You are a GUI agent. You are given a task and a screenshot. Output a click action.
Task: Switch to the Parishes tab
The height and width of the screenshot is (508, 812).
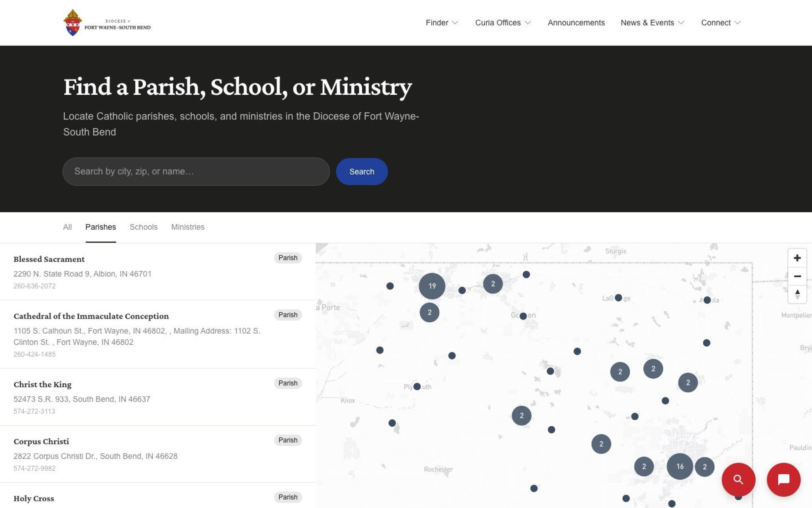pos(101,227)
